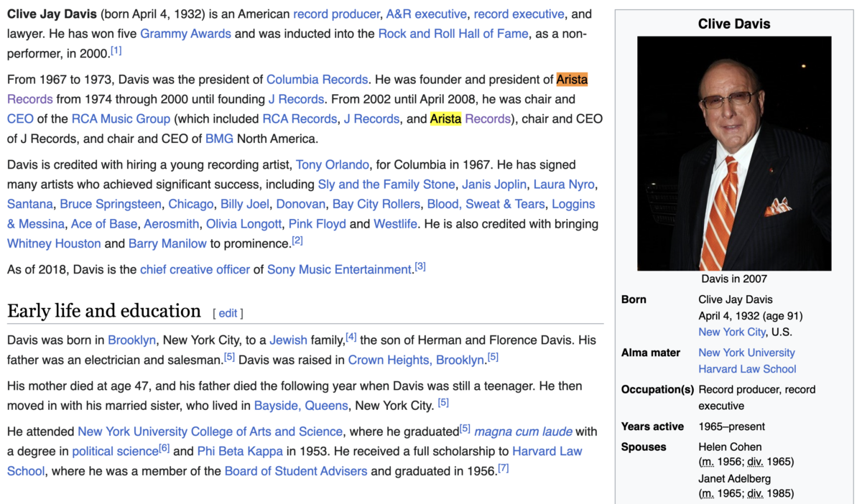Open Sly and the Family Stone link

386,184
